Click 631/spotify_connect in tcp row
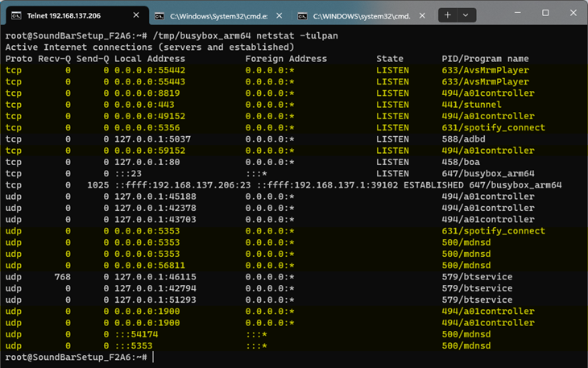 [494, 128]
